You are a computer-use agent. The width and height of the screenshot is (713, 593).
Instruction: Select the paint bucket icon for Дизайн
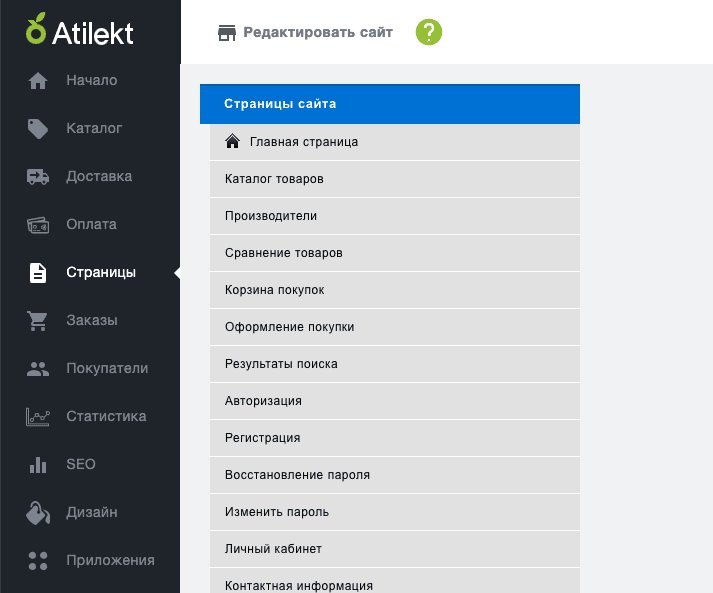38,513
